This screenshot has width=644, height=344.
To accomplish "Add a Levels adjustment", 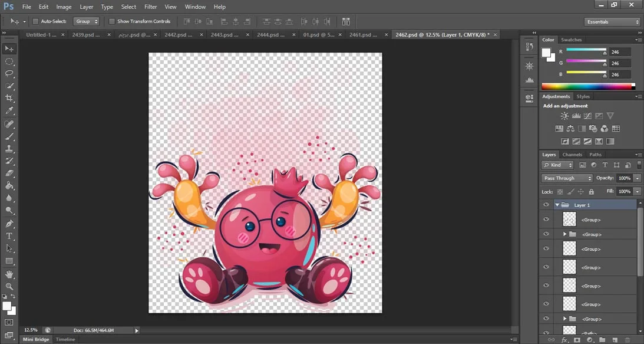I will [576, 116].
